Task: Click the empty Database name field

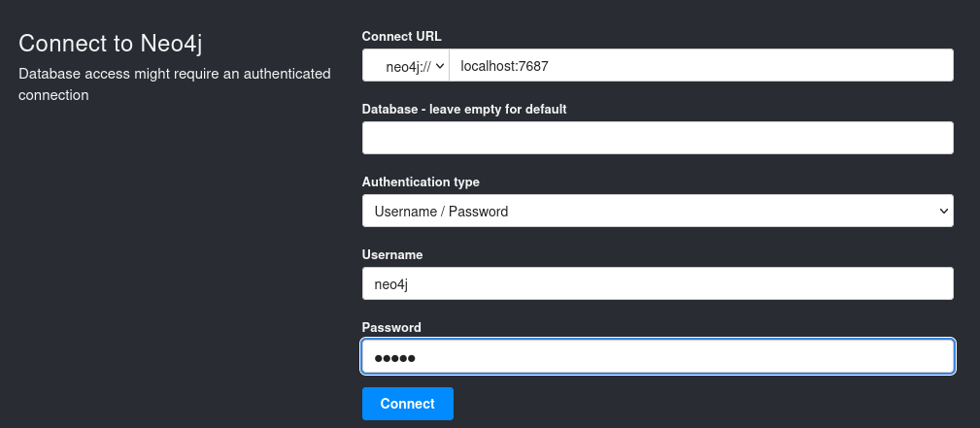Action: 658,138
